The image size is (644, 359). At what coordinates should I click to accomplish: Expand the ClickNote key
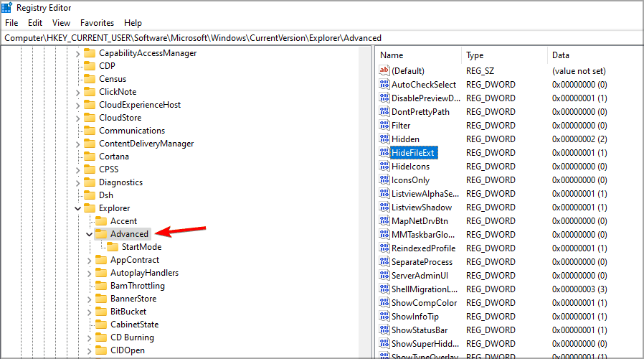(x=77, y=93)
